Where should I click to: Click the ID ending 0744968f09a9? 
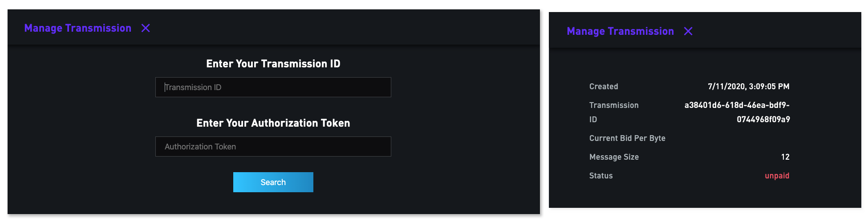pos(763,120)
